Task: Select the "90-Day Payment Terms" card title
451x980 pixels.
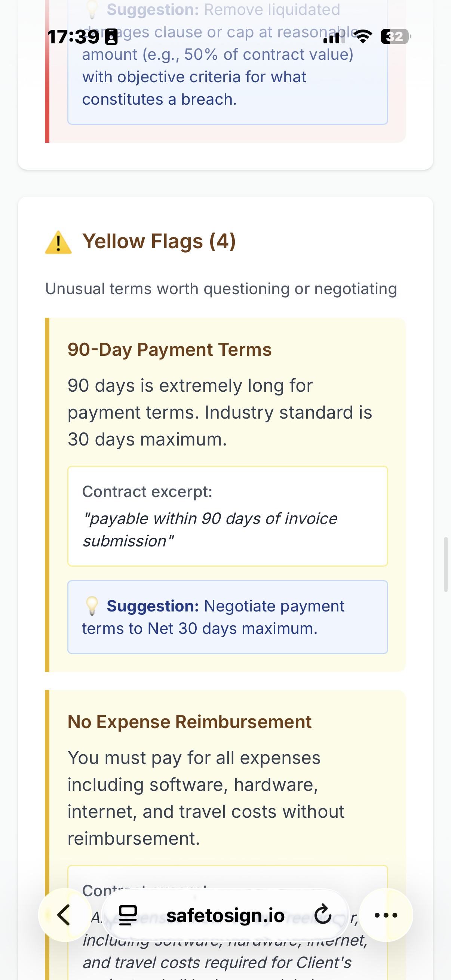Action: click(x=169, y=349)
